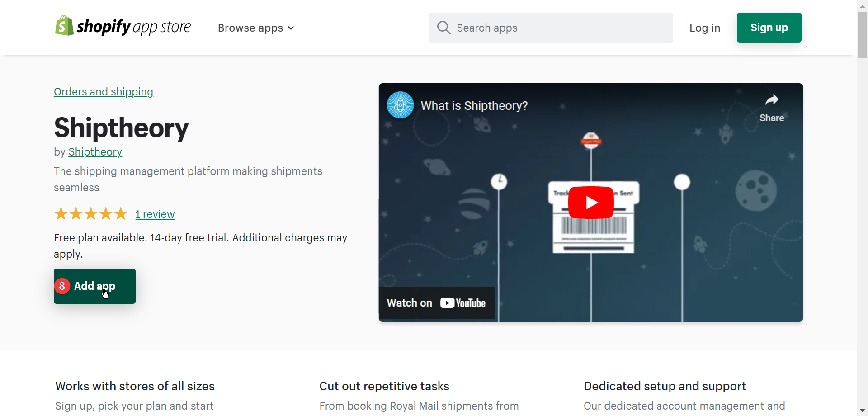
Task: Click the page scrollbar up arrow
Action: click(862, 5)
